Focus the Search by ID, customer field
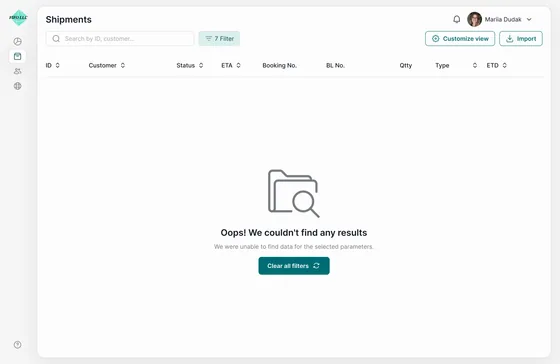The width and height of the screenshot is (560, 364). click(x=120, y=39)
